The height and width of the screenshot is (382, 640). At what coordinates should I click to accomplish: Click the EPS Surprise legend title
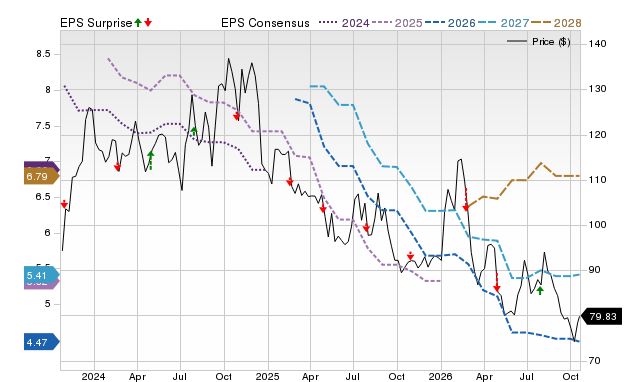click(x=96, y=23)
